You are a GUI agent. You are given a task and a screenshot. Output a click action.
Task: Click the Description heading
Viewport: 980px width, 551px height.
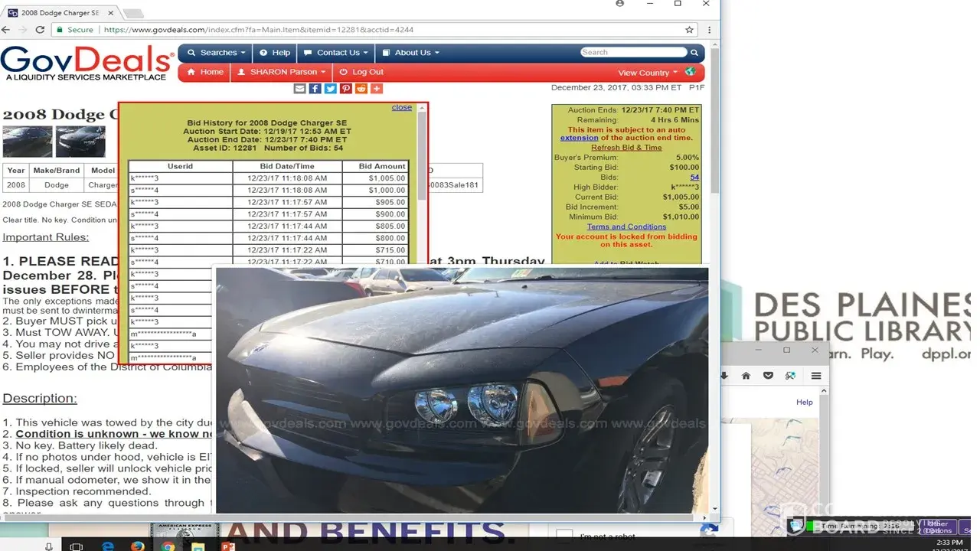40,399
